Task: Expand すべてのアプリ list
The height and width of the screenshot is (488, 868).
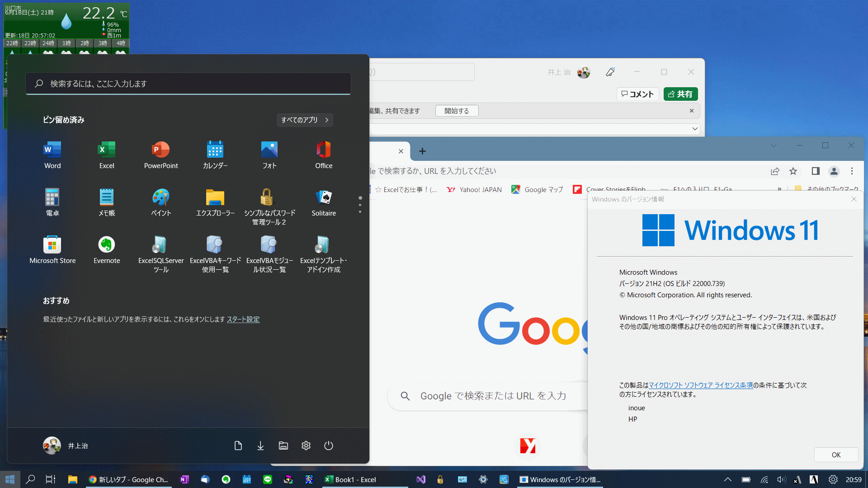Action: 305,120
